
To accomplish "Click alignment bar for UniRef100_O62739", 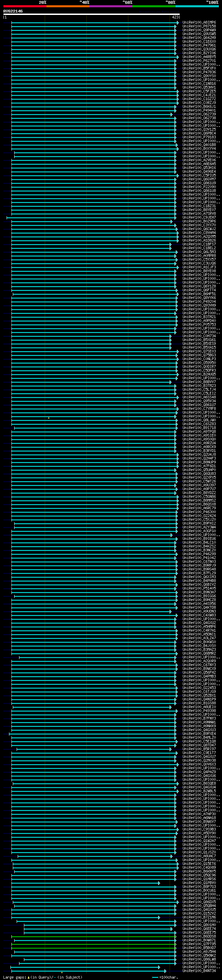I will click(92, 114).
